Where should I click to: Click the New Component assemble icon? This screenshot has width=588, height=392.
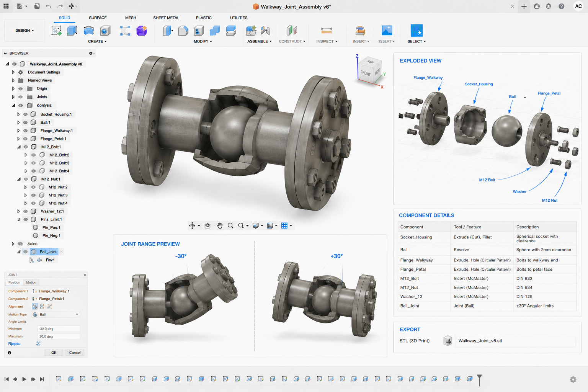tap(251, 31)
